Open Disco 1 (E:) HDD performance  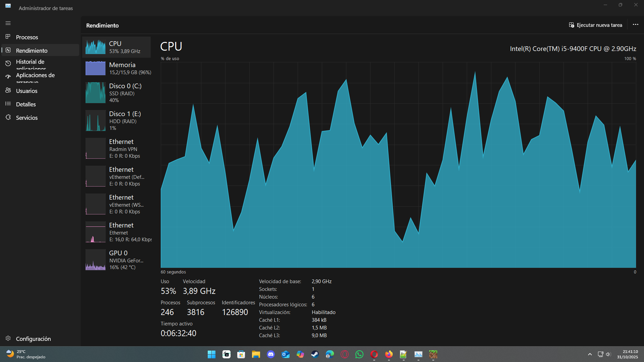[x=116, y=120]
